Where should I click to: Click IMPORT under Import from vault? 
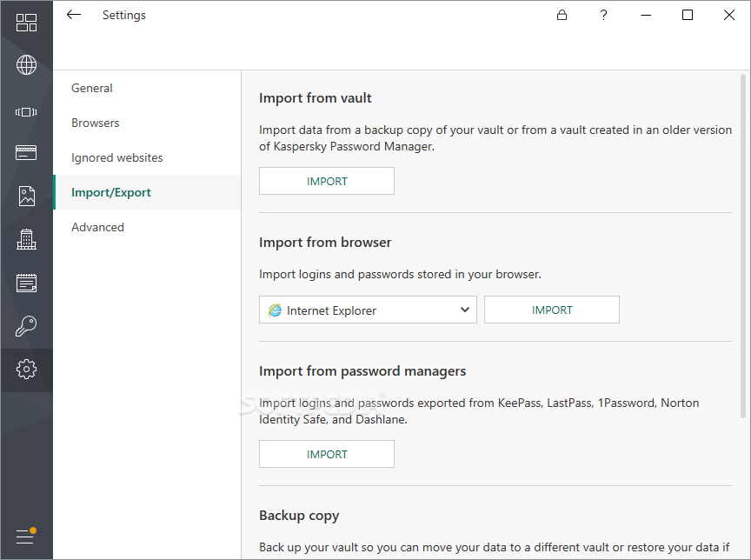coord(327,181)
